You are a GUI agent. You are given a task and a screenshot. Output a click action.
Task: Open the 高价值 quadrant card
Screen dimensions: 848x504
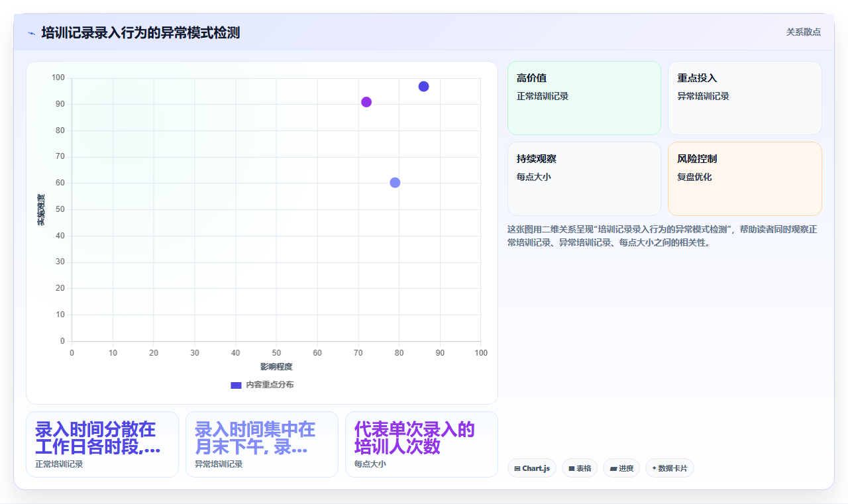pyautogui.click(x=584, y=98)
